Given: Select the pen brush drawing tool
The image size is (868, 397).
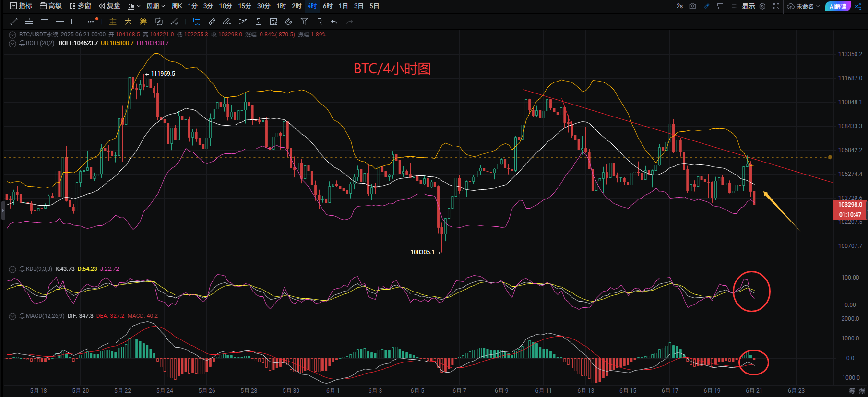Looking at the screenshot, I should coord(227,22).
